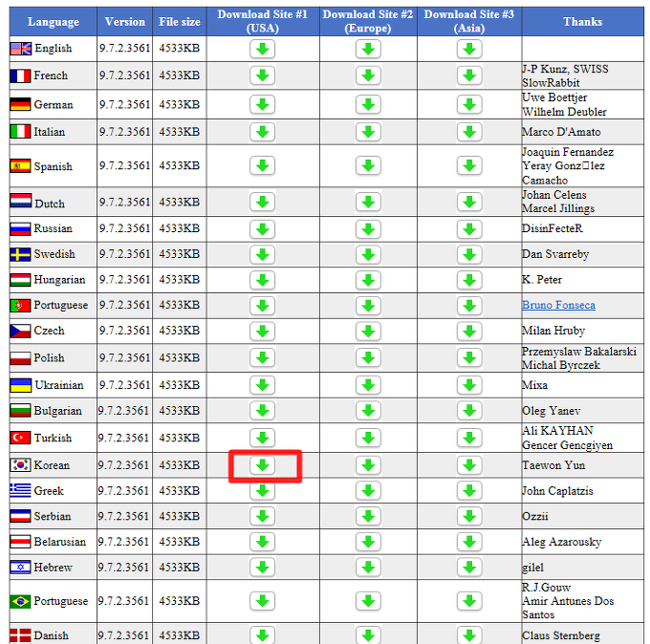Screen dimensions: 650x644
Task: Download Russian version from Europe site
Action: (368, 229)
